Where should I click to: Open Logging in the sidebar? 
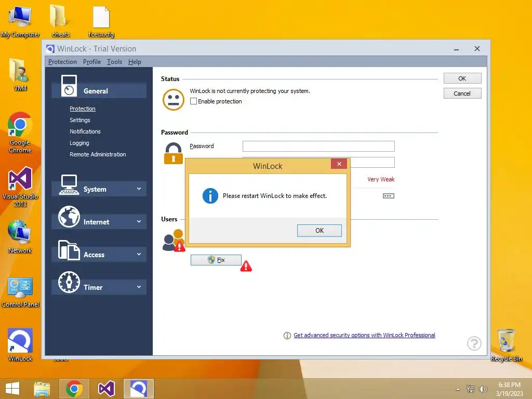(x=79, y=143)
